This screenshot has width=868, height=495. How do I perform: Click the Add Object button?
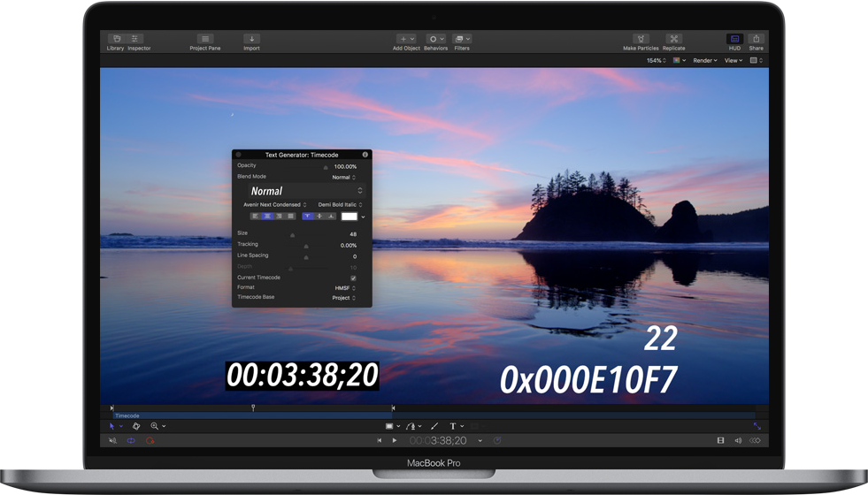[406, 40]
